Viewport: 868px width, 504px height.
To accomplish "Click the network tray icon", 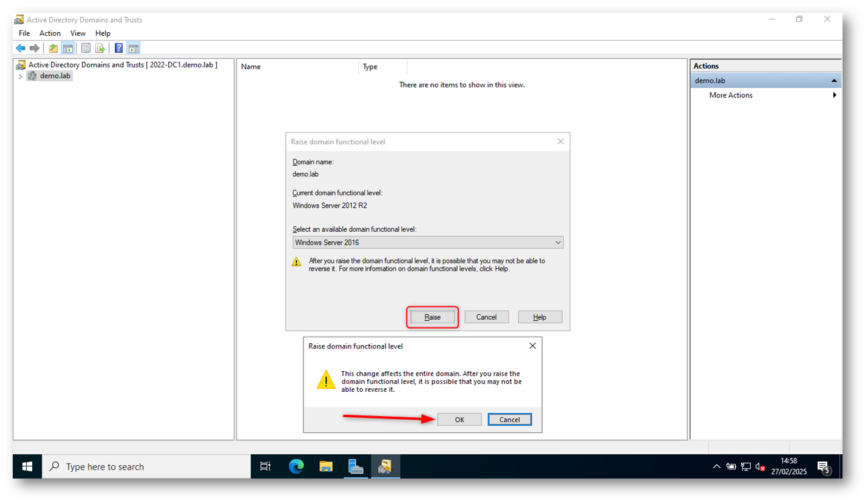I will (x=746, y=467).
